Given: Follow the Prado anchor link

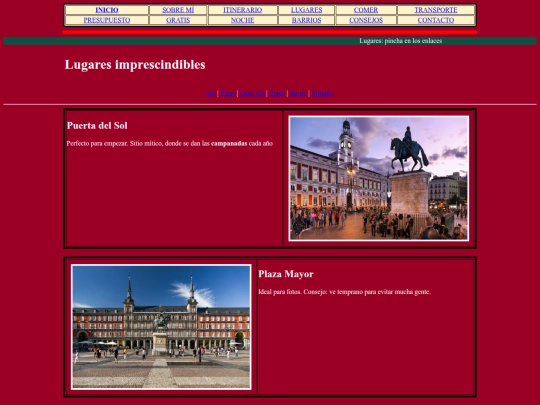Looking at the screenshot, I should coord(277,93).
